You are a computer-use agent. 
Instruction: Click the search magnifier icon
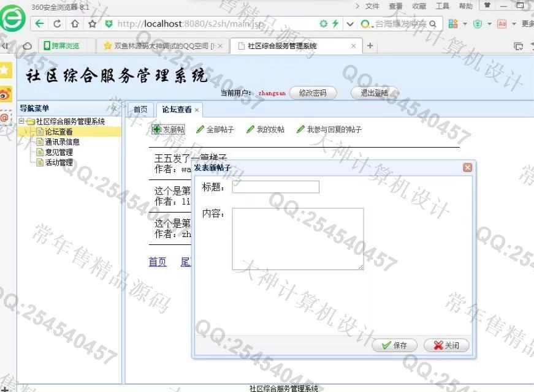pyautogui.click(x=433, y=24)
